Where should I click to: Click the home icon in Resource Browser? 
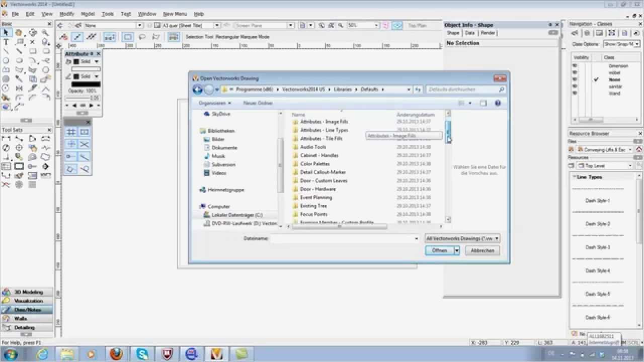pyautogui.click(x=639, y=149)
